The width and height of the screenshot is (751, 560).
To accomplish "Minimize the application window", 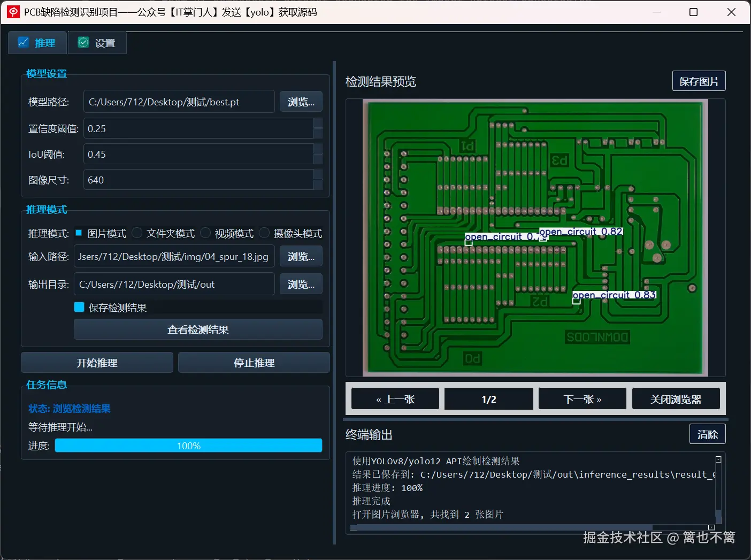I will 657,12.
